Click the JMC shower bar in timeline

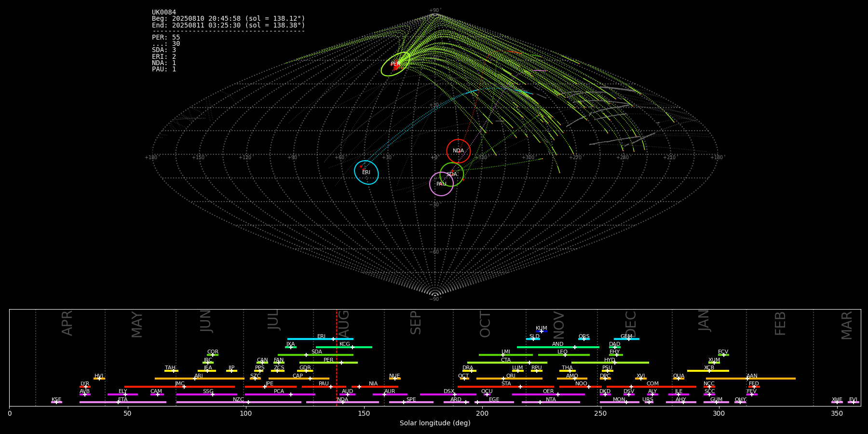pos(179,386)
